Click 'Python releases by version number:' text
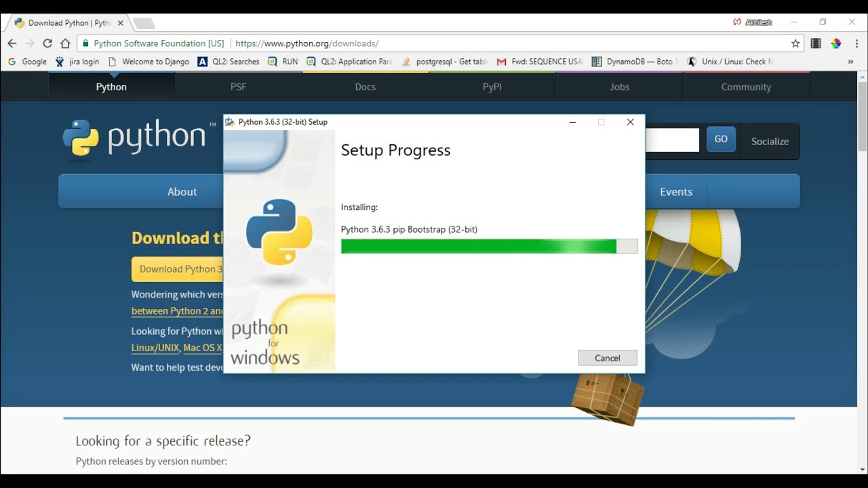 point(151,462)
